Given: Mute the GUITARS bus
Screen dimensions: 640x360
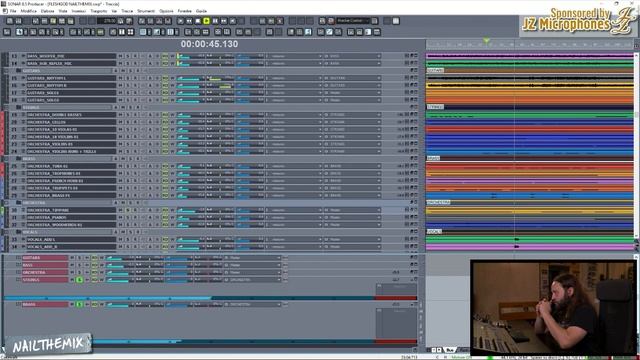Looking at the screenshot, I should pos(72,258).
